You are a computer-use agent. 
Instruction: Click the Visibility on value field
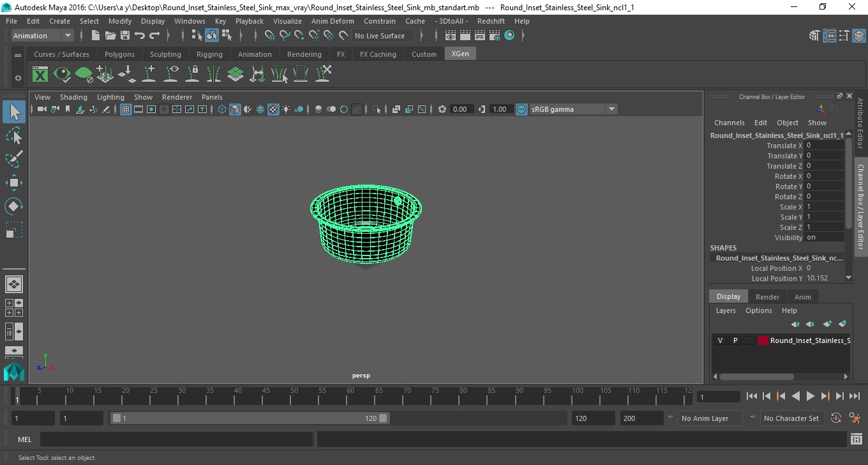pyautogui.click(x=825, y=238)
